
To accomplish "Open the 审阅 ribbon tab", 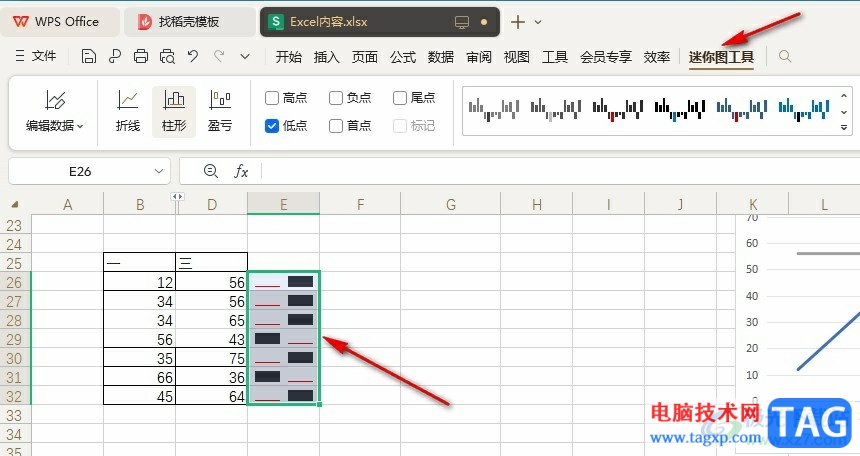I will (x=479, y=57).
